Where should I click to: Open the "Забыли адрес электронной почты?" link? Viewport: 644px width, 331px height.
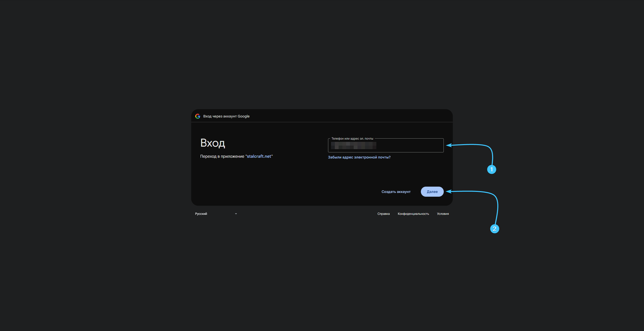tap(359, 157)
